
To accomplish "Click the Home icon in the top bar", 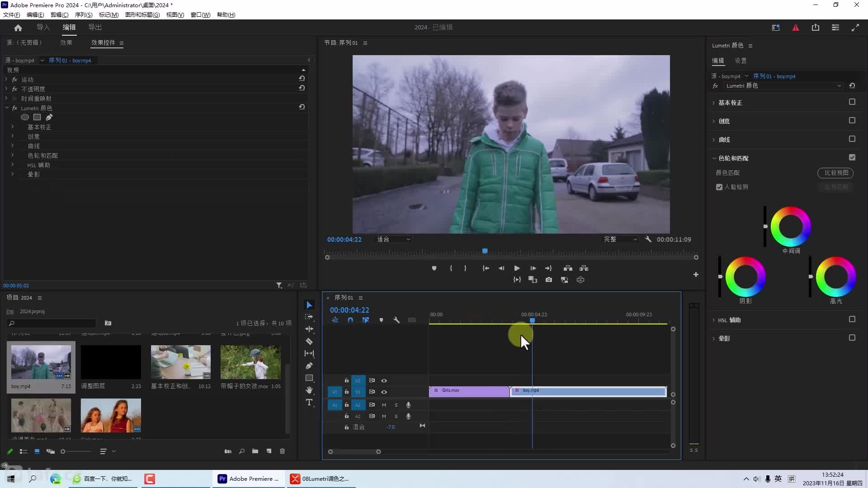I will (18, 28).
